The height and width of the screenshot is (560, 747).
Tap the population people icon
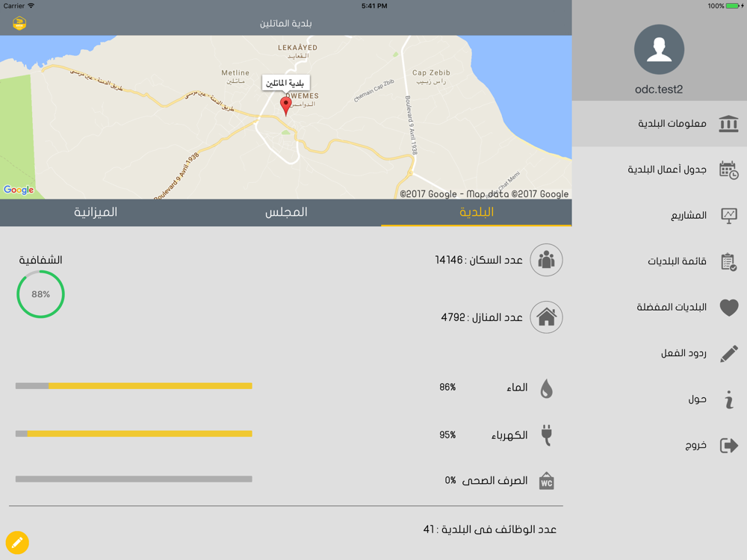547,260
